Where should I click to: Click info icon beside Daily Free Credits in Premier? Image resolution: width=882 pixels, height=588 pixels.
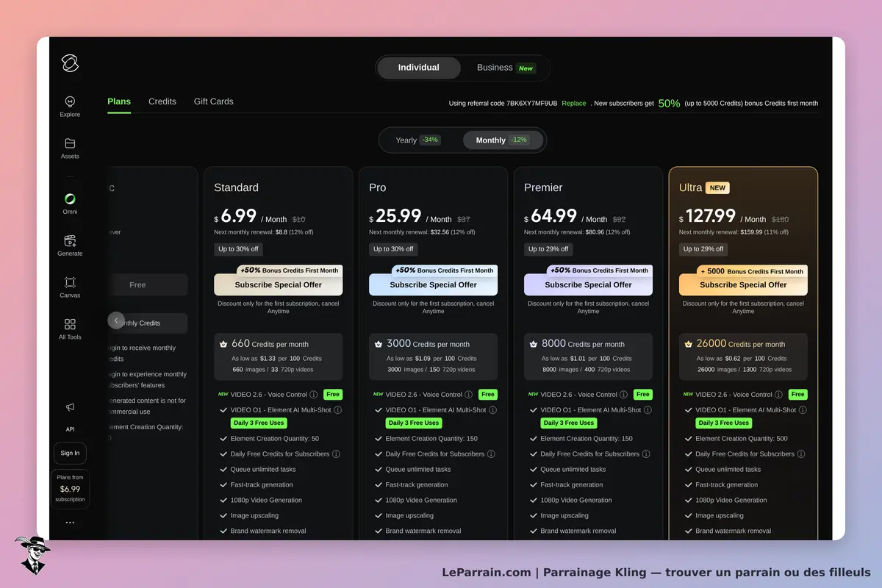coord(647,454)
